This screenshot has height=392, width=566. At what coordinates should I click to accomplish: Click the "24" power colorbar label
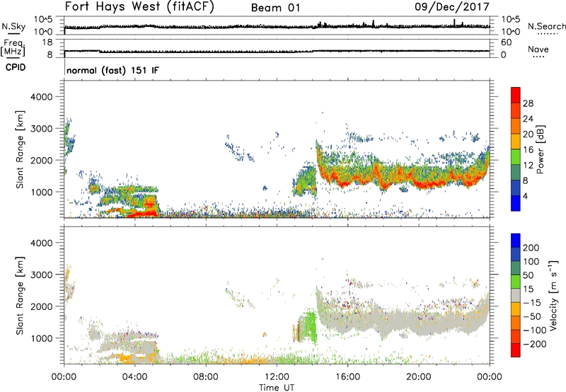(528, 119)
